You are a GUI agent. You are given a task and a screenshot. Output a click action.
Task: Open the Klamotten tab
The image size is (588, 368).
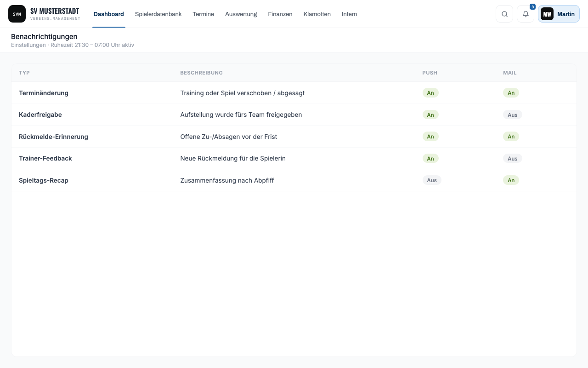click(x=317, y=14)
